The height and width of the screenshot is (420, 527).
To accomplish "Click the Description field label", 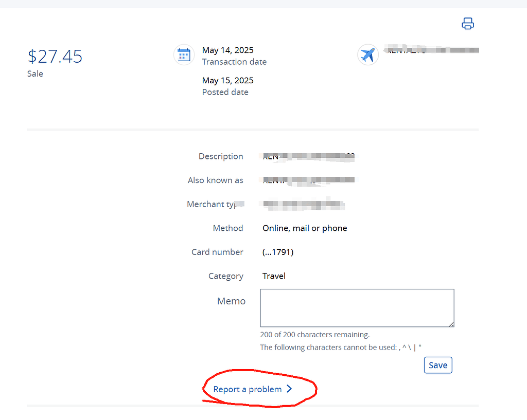I will (221, 156).
